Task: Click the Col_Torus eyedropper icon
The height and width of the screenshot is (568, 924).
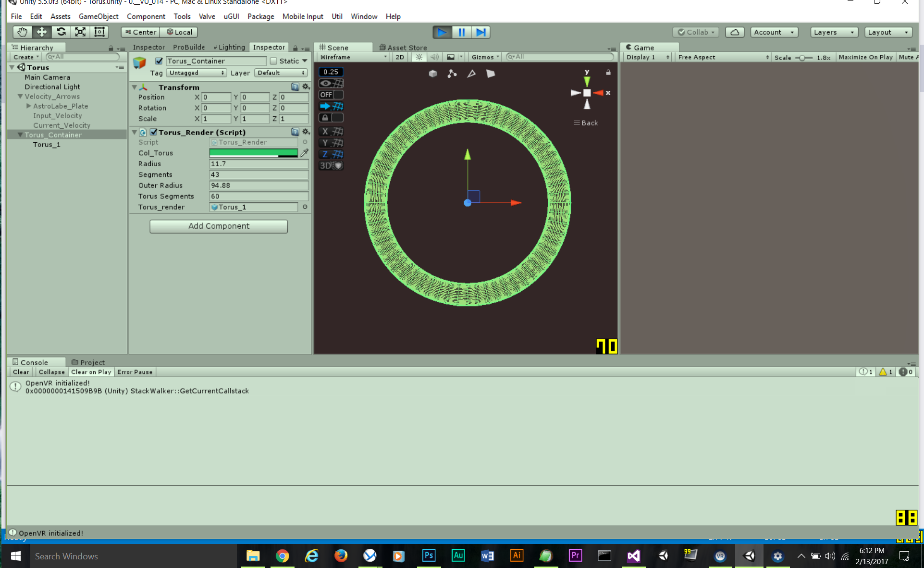Action: (304, 153)
